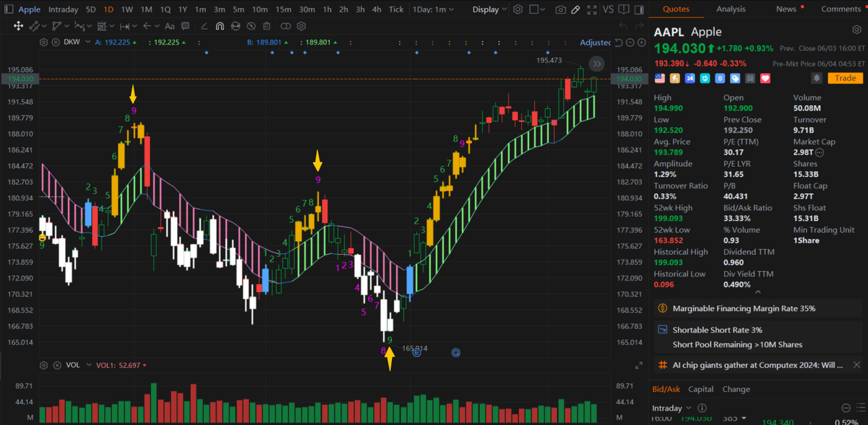Screen dimensions: 868x425
Task: Expand the volume pane with the corner arrows icon
Action: pyautogui.click(x=639, y=366)
